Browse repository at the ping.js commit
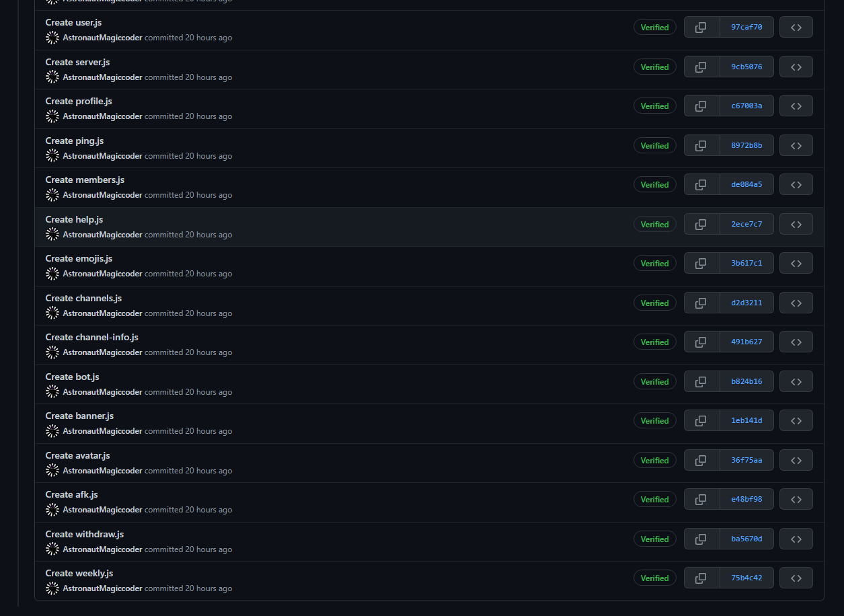The image size is (844, 616). point(796,145)
